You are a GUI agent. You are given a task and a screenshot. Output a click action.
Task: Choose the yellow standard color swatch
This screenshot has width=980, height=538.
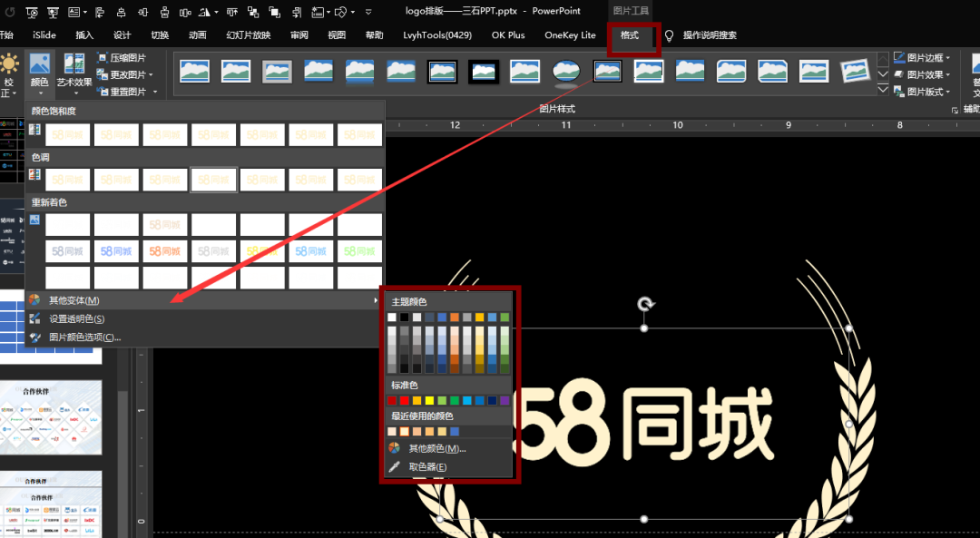pyautogui.click(x=429, y=400)
